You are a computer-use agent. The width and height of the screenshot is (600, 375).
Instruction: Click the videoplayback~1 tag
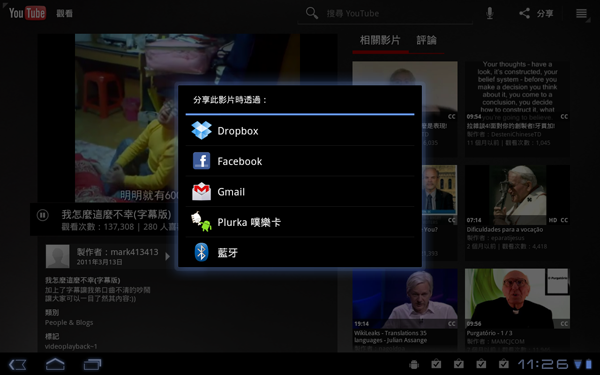tap(71, 346)
